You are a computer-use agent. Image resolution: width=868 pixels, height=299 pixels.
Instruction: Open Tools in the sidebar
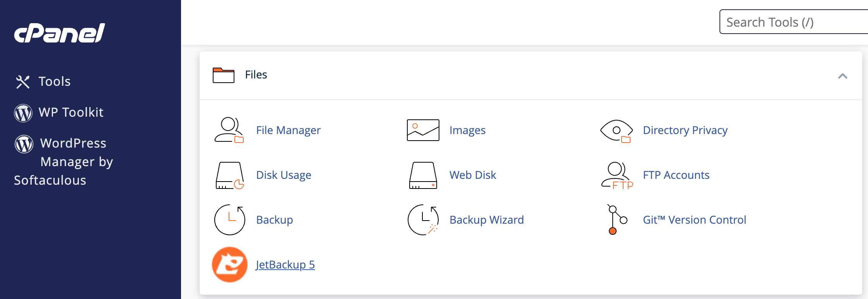[54, 82]
